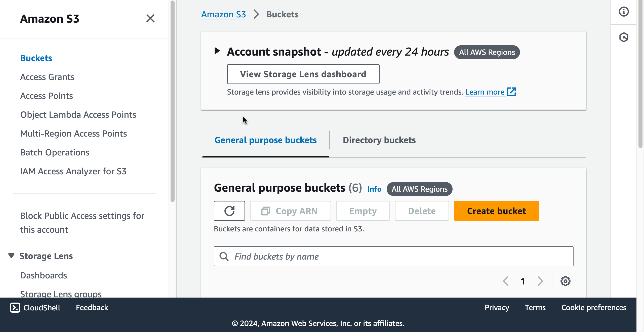Expand the Account snapshot section
The height and width of the screenshot is (332, 644).
pyautogui.click(x=217, y=51)
